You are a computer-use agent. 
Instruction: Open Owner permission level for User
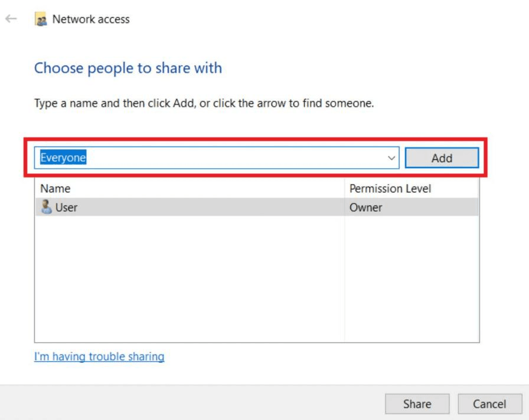(x=366, y=208)
